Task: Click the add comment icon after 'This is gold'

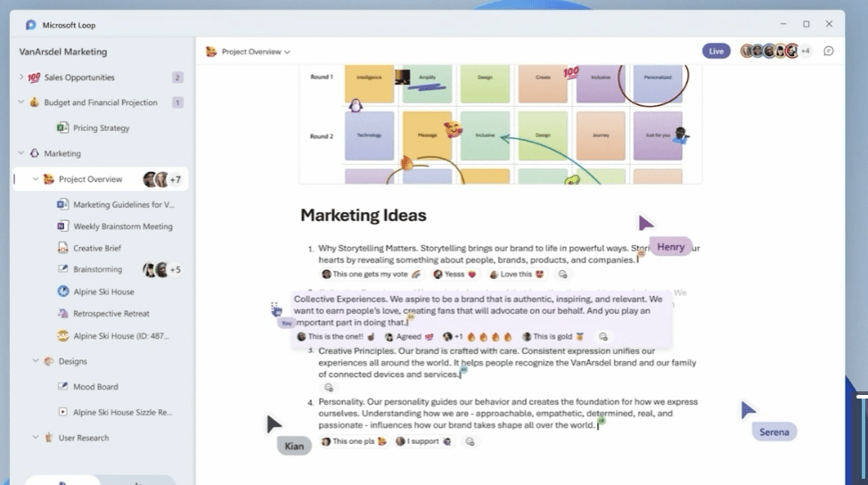Action: point(603,337)
